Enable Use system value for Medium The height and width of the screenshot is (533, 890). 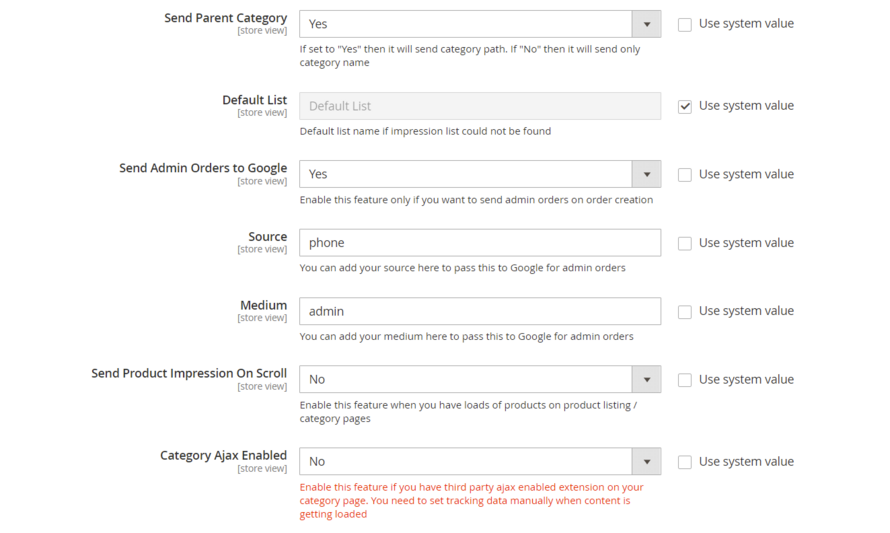pyautogui.click(x=685, y=312)
